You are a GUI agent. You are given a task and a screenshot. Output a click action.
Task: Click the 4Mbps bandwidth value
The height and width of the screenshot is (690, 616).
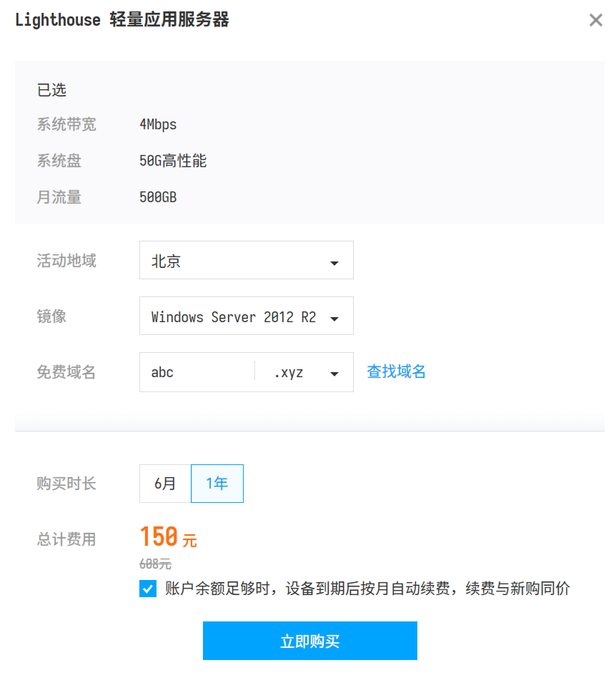[x=158, y=125]
